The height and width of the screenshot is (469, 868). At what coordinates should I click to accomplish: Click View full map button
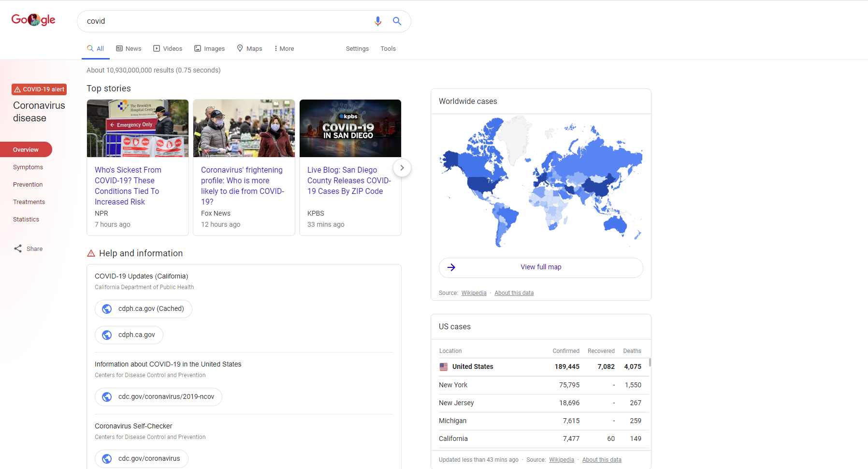click(x=541, y=267)
